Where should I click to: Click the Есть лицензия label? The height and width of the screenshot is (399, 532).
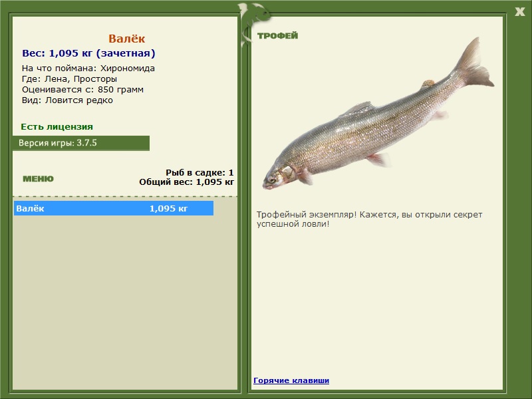[57, 126]
